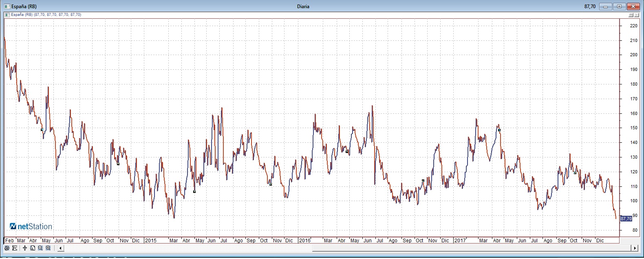Click the España (RB) window title icon
This screenshot has width=644, height=259.
(x=7, y=7)
